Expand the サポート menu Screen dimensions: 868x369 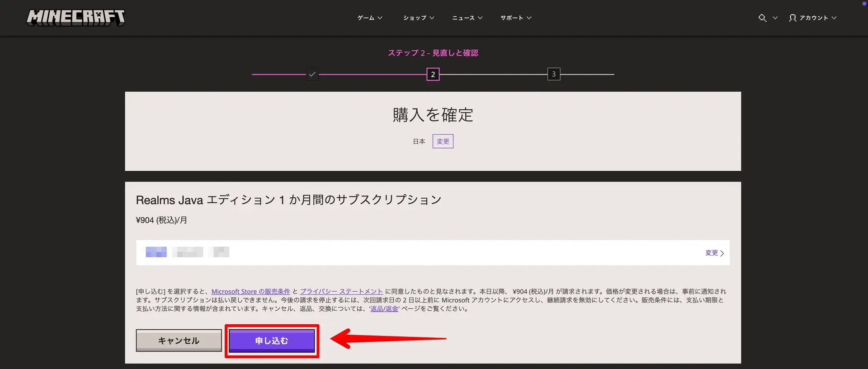pyautogui.click(x=515, y=18)
